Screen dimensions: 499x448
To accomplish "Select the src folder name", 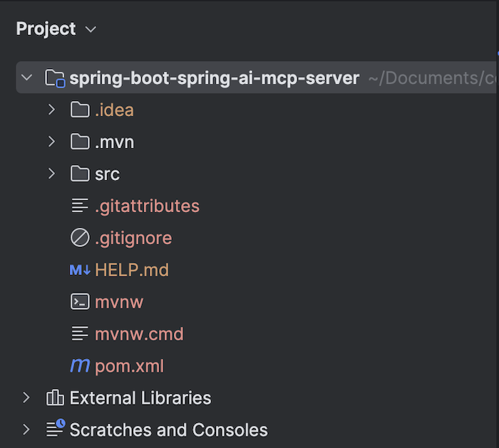I will pos(107,174).
